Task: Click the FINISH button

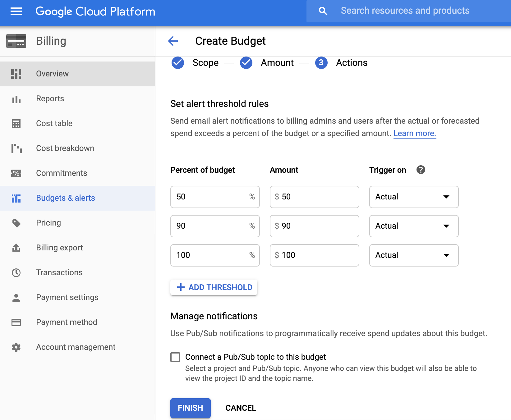Action: 191,408
